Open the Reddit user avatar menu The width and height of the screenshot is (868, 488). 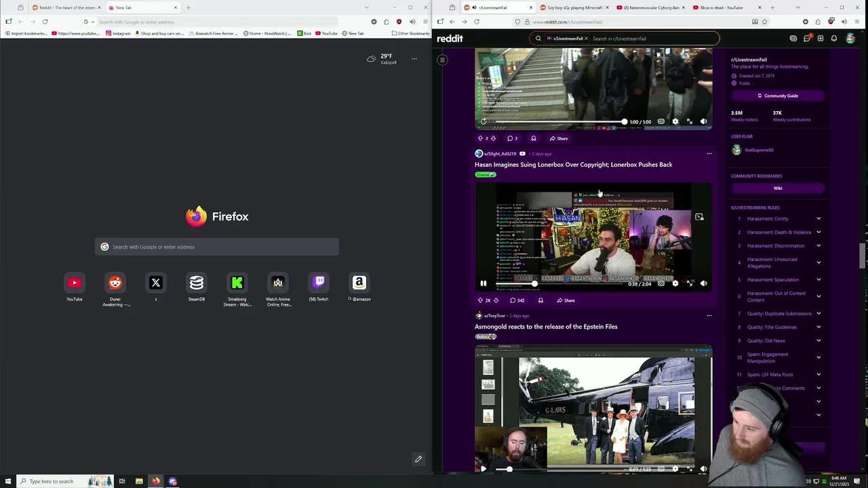[850, 39]
